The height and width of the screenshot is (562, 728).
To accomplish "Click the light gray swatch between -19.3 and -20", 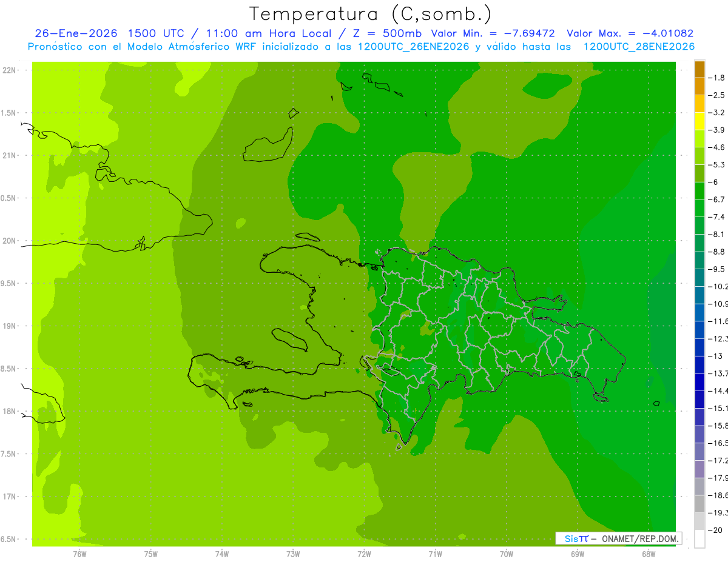I will pyautogui.click(x=699, y=521).
